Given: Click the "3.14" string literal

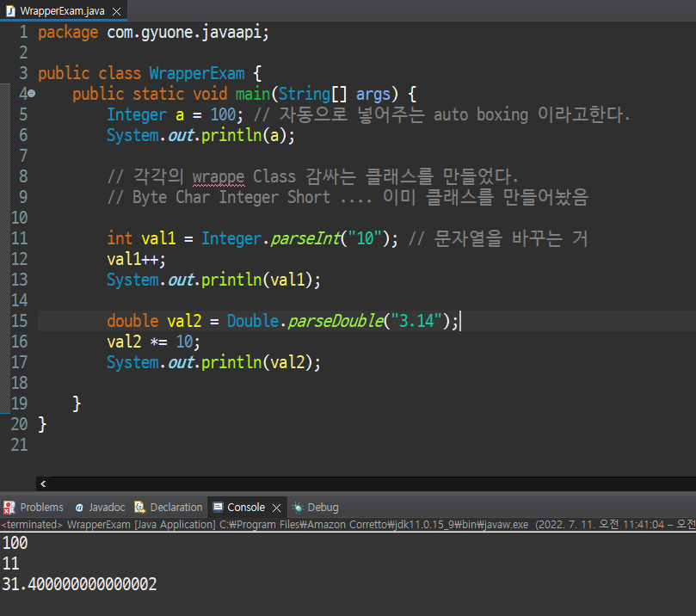Looking at the screenshot, I should [416, 321].
